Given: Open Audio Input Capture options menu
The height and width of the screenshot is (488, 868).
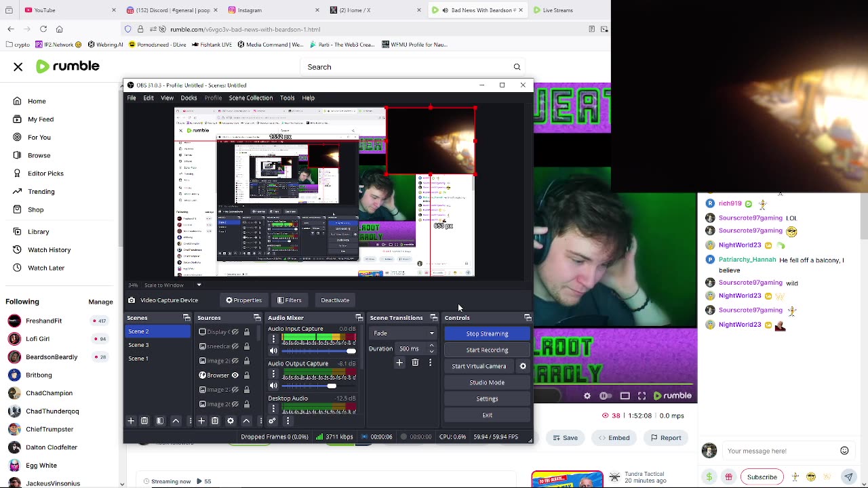Looking at the screenshot, I should click(273, 339).
